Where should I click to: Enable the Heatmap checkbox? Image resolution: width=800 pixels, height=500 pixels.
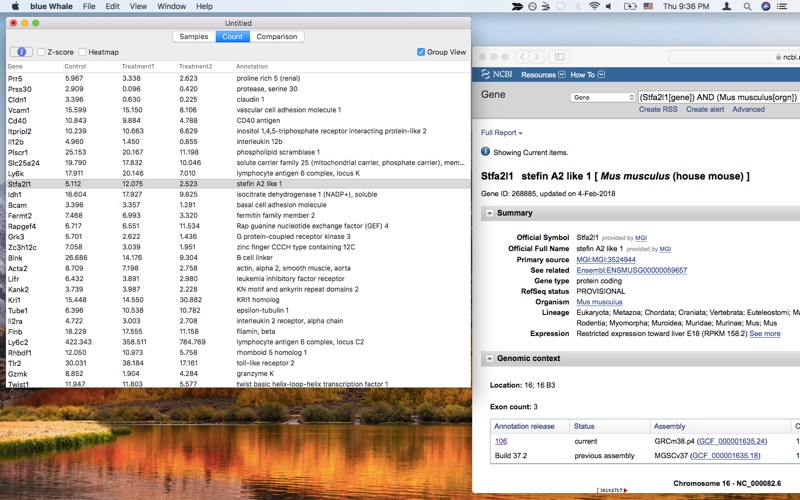pyautogui.click(x=82, y=52)
